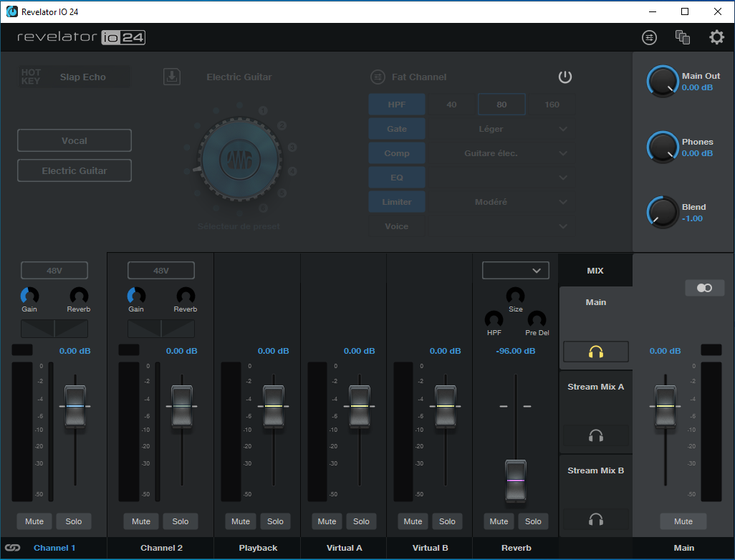The width and height of the screenshot is (735, 560).
Task: Toggle 48V phantom power on Channel 1
Action: click(x=54, y=271)
